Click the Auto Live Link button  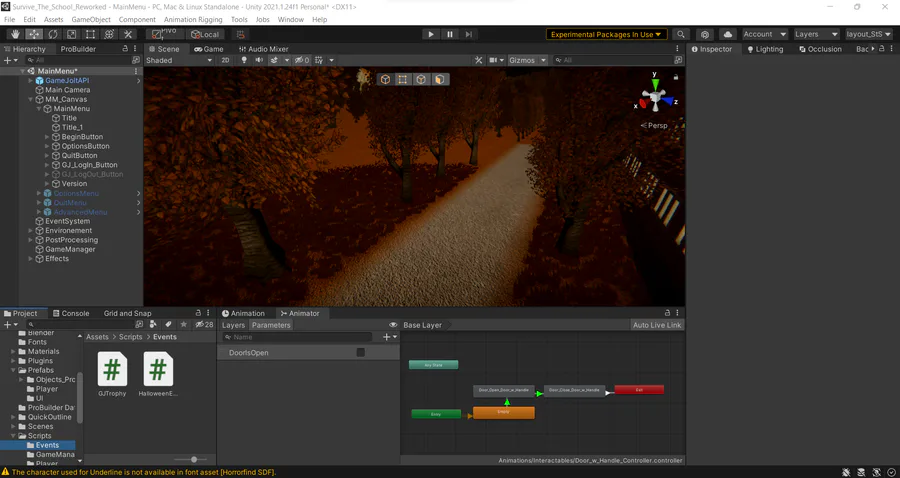pyautogui.click(x=657, y=325)
